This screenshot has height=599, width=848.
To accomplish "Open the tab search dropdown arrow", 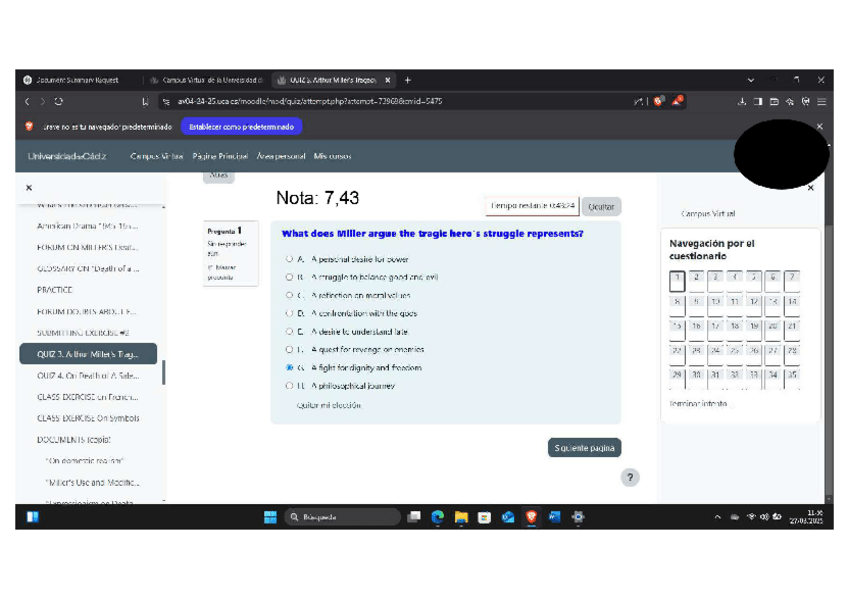I will [751, 80].
